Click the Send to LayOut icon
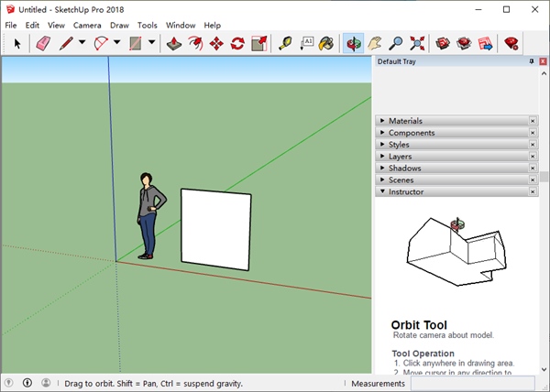550x392 pixels. [x=486, y=44]
